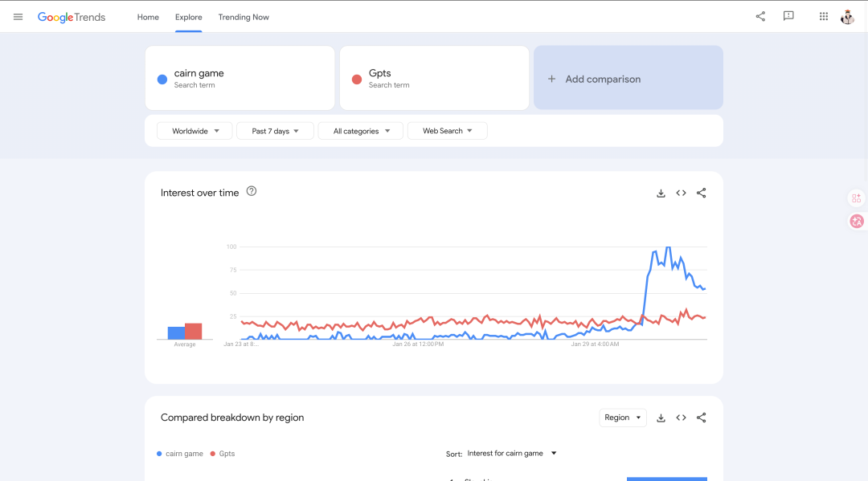This screenshot has width=868, height=481.
Task: Open the Worldwide location dropdown
Action: 194,131
